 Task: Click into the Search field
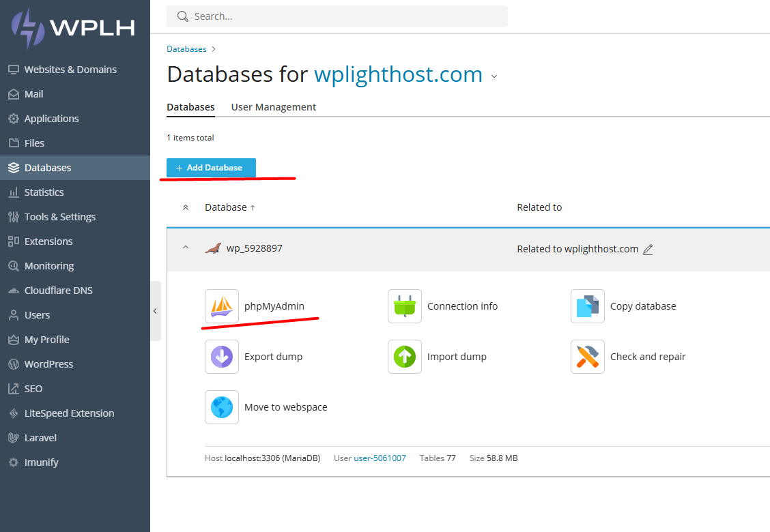coord(337,16)
